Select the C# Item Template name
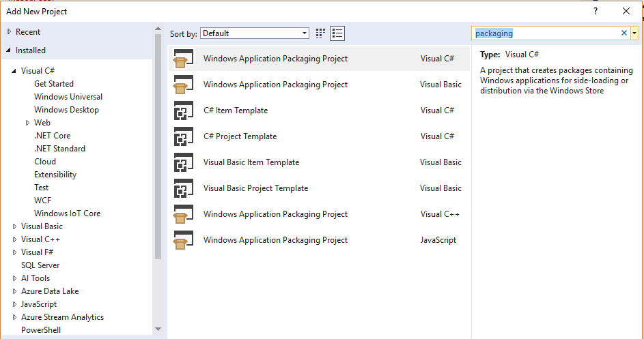Image resolution: width=644 pixels, height=339 pixels. point(236,110)
